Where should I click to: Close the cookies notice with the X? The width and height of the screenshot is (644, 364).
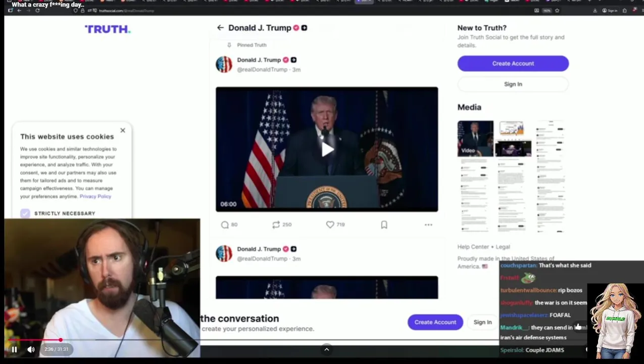[123, 130]
